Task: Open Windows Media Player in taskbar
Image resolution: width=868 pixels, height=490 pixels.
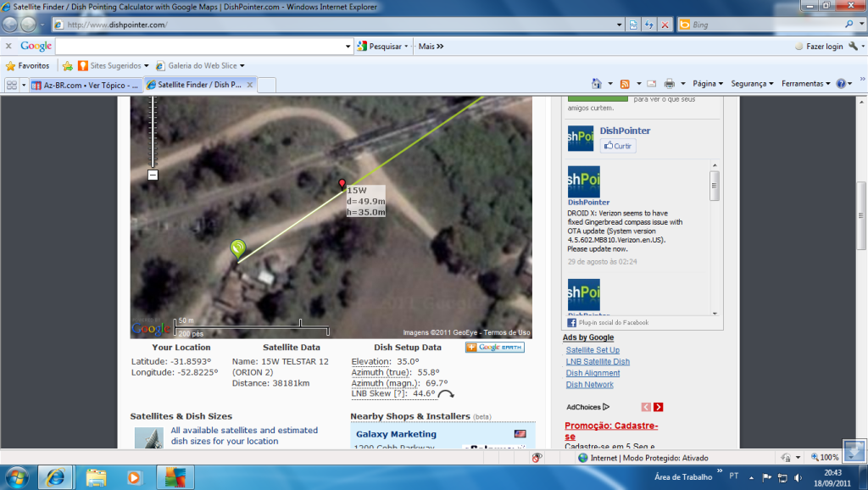Action: [x=134, y=477]
